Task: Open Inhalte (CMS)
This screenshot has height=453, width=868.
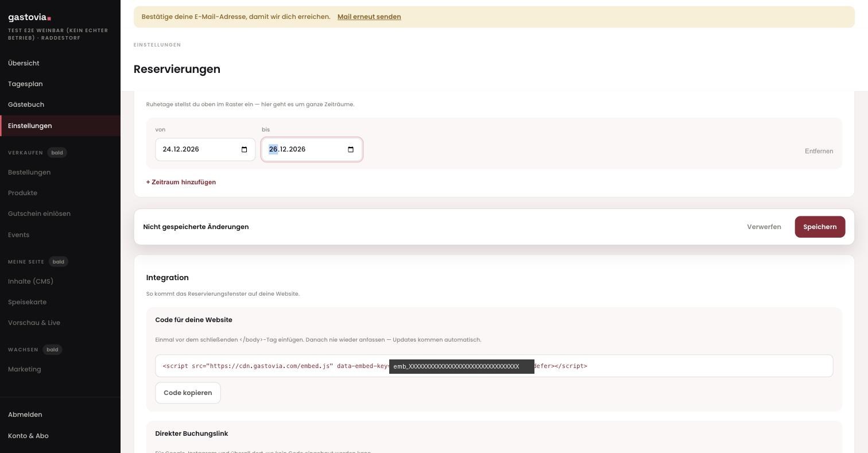Action: click(30, 281)
